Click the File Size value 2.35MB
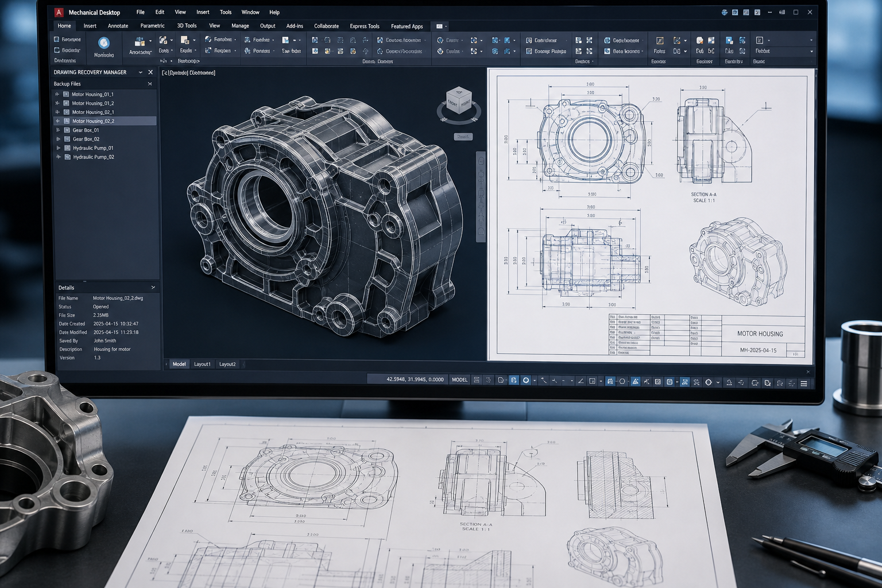Image resolution: width=882 pixels, height=588 pixels. pos(100,315)
